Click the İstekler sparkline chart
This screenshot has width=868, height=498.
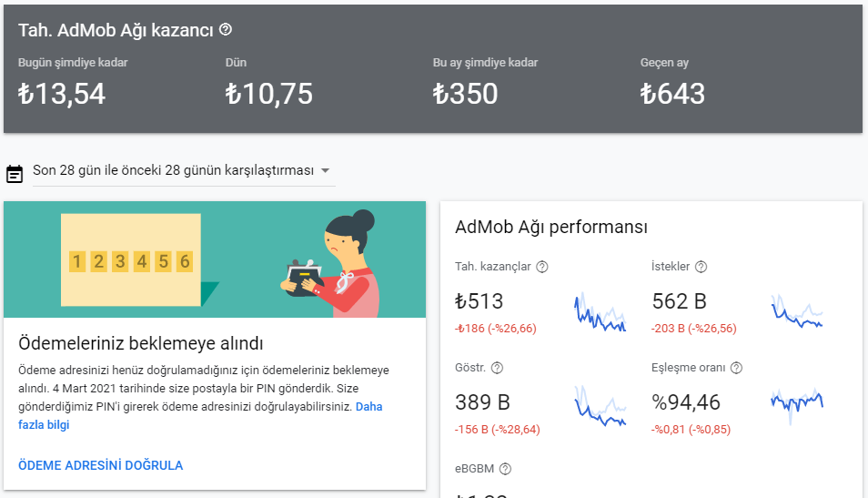(x=797, y=311)
